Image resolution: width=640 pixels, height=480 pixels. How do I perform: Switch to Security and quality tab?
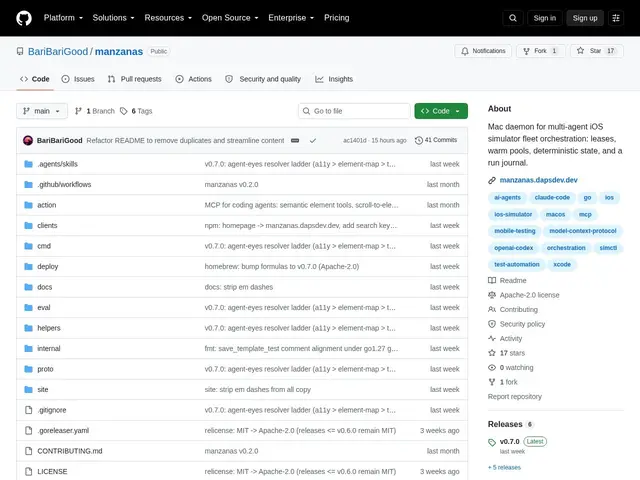[263, 79]
